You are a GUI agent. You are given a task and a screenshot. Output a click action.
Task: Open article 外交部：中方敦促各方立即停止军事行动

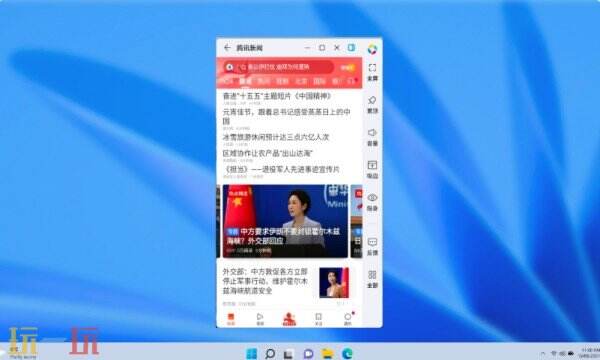coord(265,281)
